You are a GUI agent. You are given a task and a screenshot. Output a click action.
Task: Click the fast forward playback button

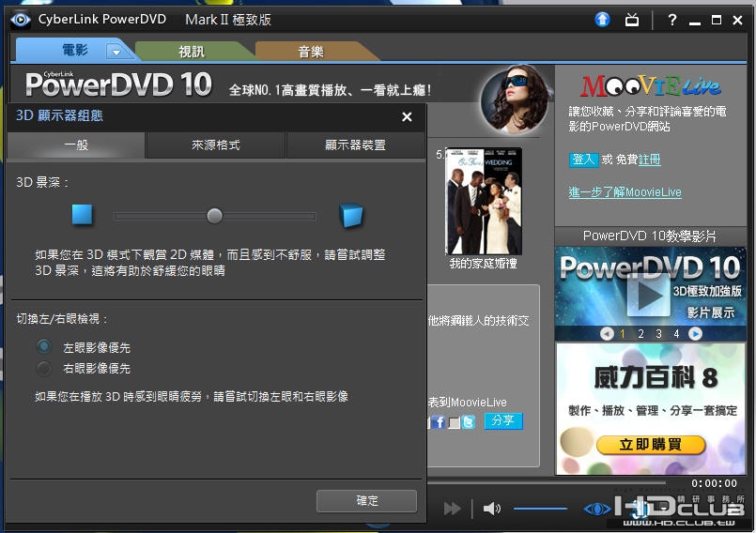click(452, 509)
